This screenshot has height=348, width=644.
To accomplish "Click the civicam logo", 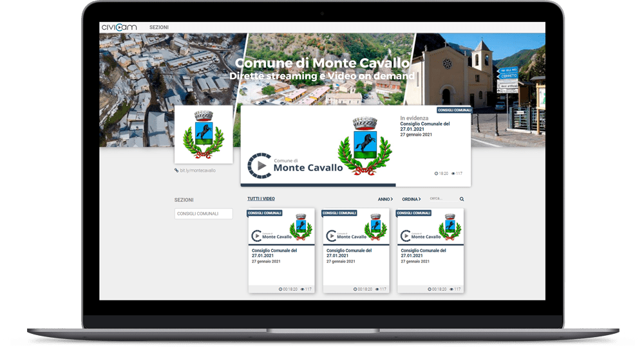I will (x=119, y=27).
